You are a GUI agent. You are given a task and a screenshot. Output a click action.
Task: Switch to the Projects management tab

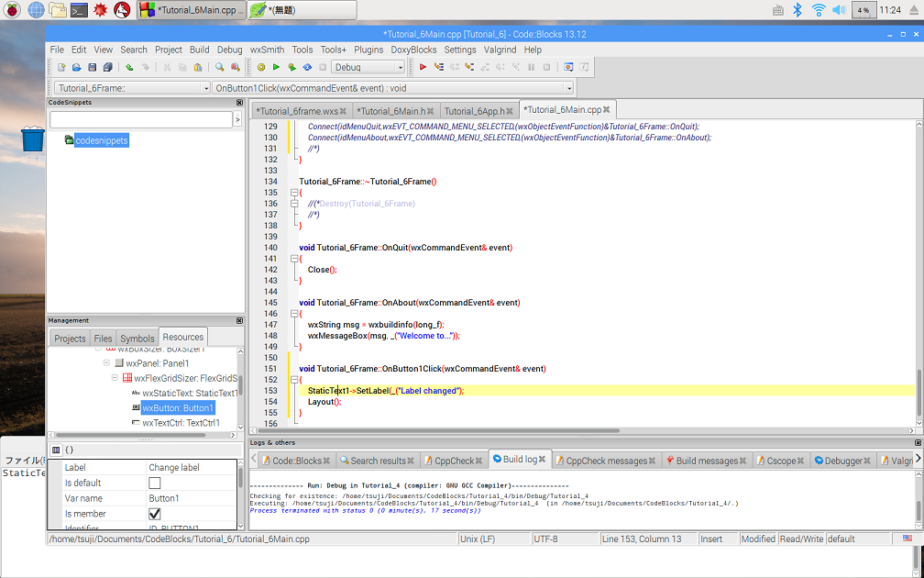(70, 339)
